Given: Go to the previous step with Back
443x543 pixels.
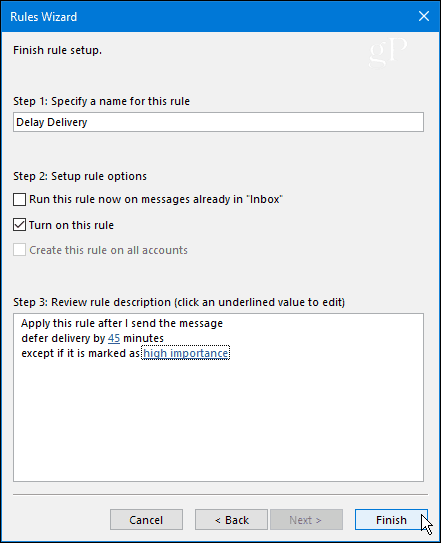Looking at the screenshot, I should pyautogui.click(x=231, y=519).
